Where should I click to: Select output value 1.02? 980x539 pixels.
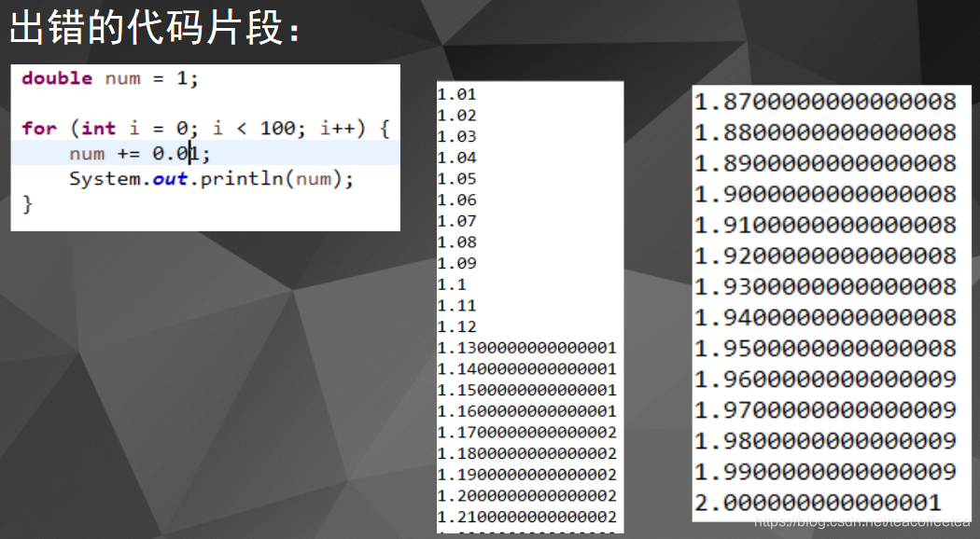(457, 116)
